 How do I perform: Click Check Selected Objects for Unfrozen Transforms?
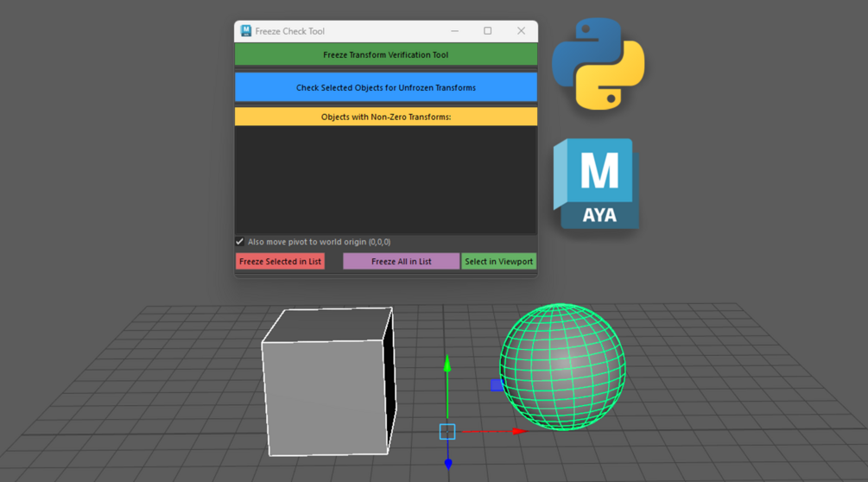point(386,87)
